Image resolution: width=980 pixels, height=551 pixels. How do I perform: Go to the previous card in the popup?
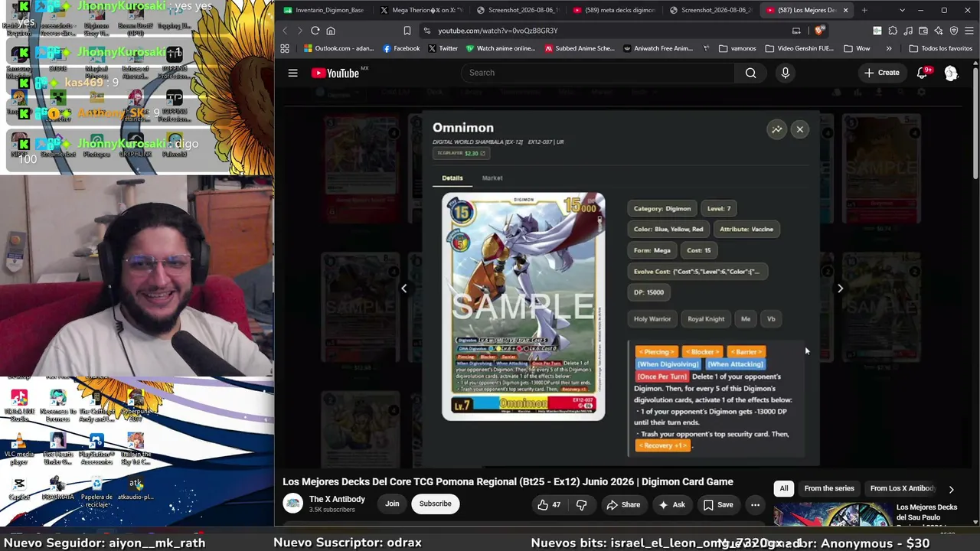403,289
